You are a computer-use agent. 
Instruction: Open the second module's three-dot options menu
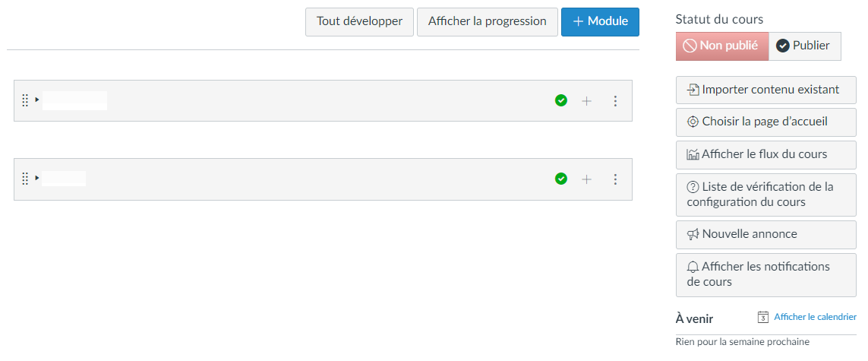615,179
